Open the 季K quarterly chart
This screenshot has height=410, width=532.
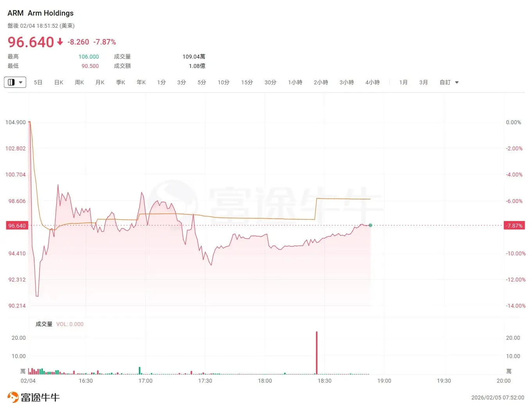[x=121, y=82]
